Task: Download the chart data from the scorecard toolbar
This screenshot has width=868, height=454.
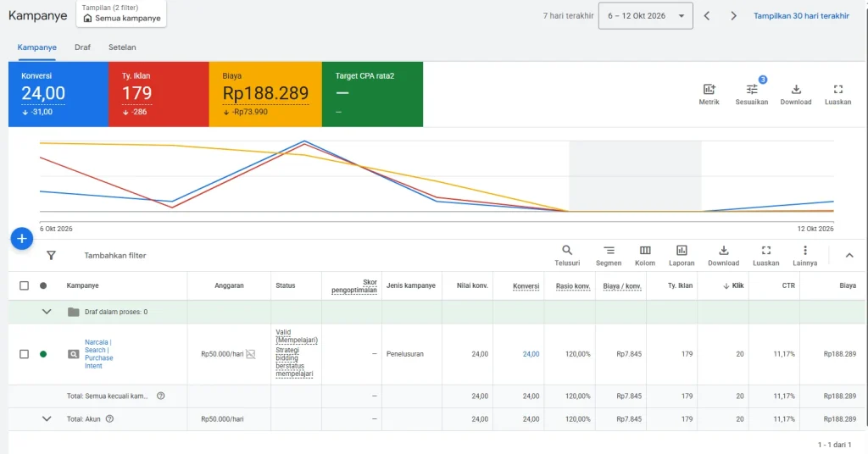Action: [x=795, y=94]
